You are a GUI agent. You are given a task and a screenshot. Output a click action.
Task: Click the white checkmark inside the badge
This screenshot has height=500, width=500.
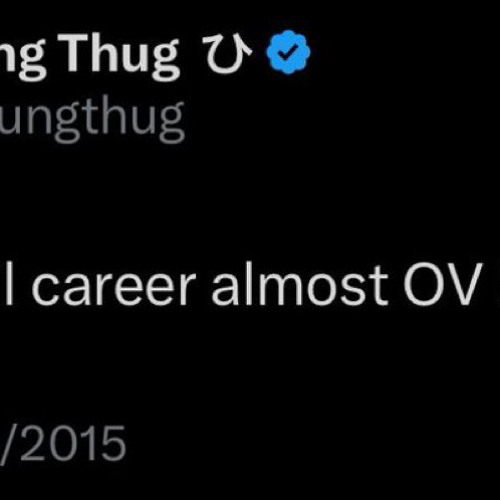[288, 52]
